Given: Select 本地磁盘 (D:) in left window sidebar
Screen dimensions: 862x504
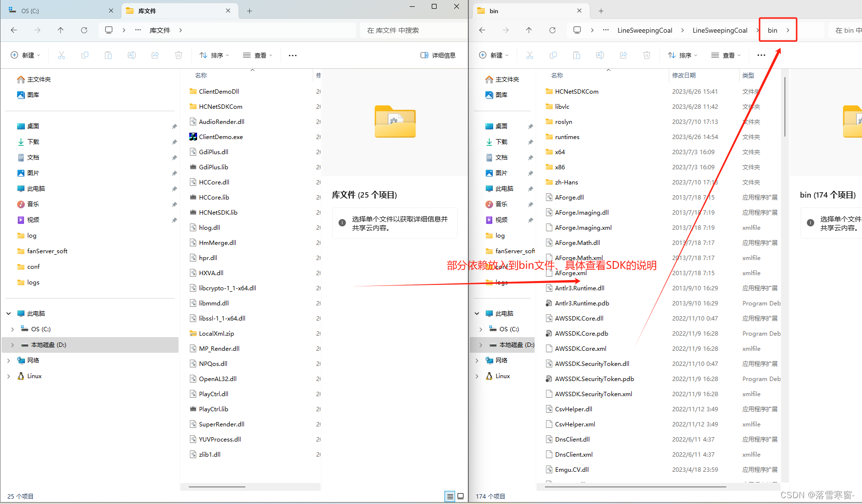Looking at the screenshot, I should pos(90,345).
